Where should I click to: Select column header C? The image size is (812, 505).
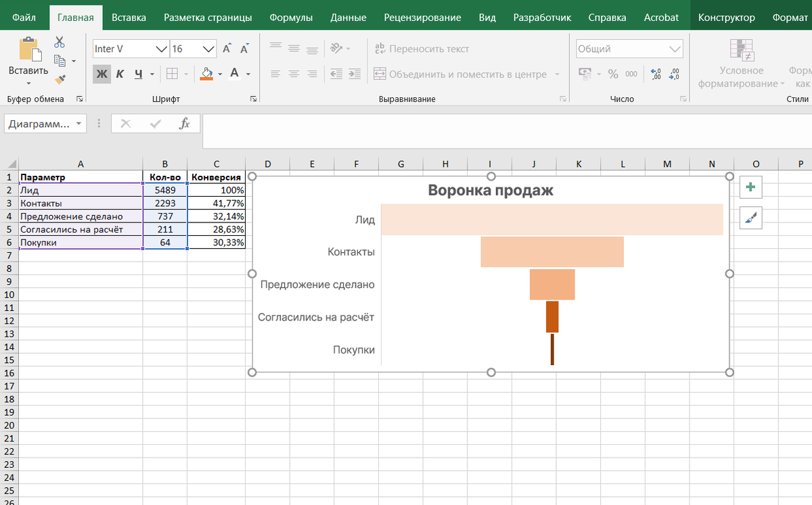(216, 164)
